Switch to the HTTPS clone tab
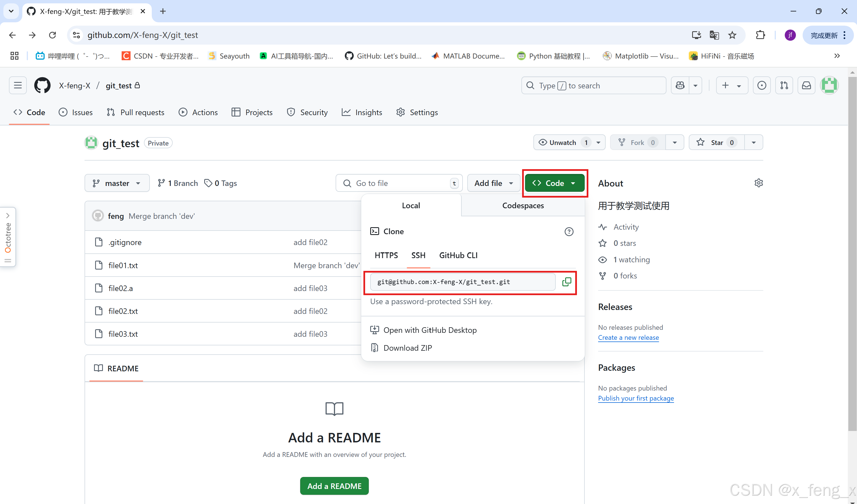 click(386, 255)
